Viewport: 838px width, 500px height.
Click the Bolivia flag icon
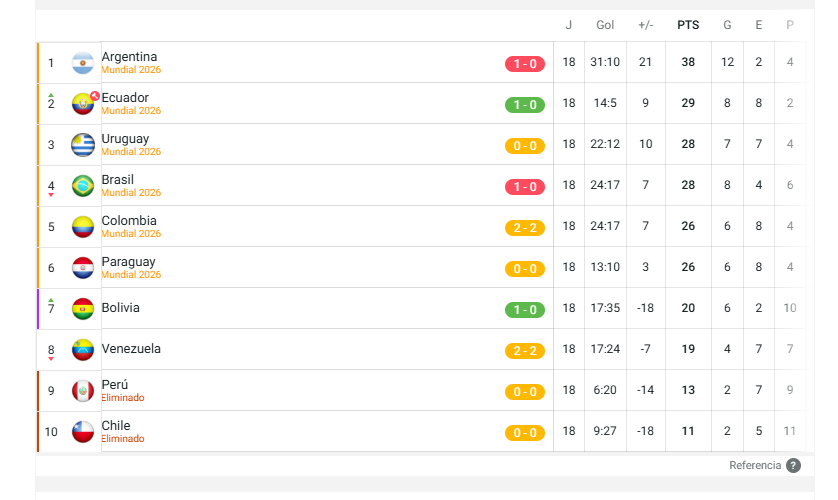[x=83, y=309]
